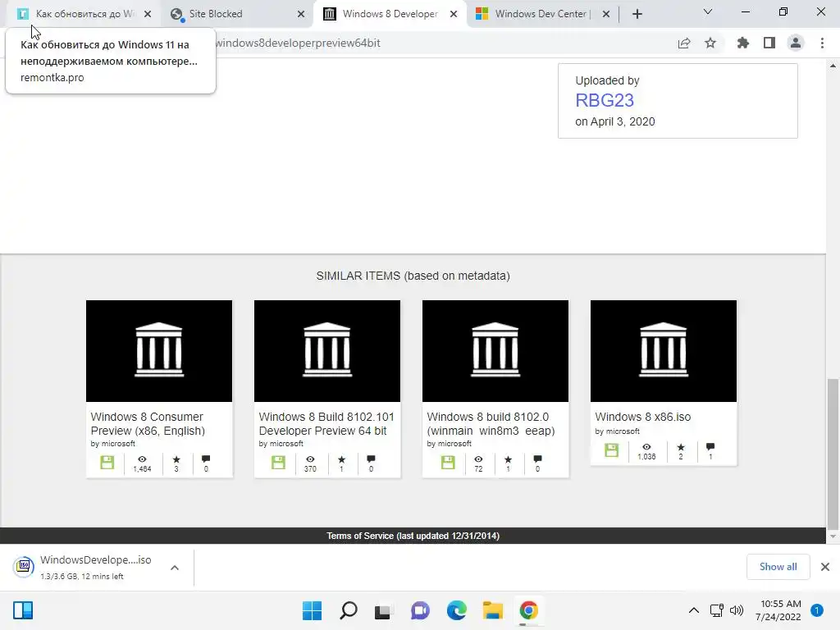Open the clock showing 10:55 AM
Image resolution: width=840 pixels, height=630 pixels.
tap(779, 610)
